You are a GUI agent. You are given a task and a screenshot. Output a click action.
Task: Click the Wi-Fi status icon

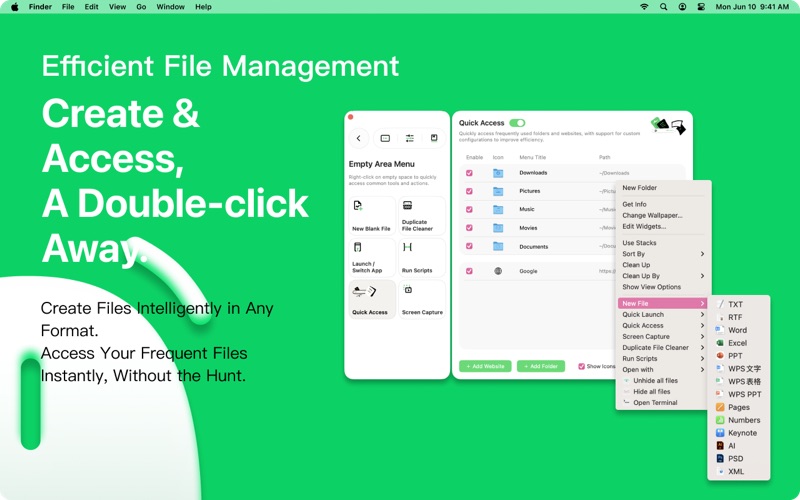click(x=644, y=7)
